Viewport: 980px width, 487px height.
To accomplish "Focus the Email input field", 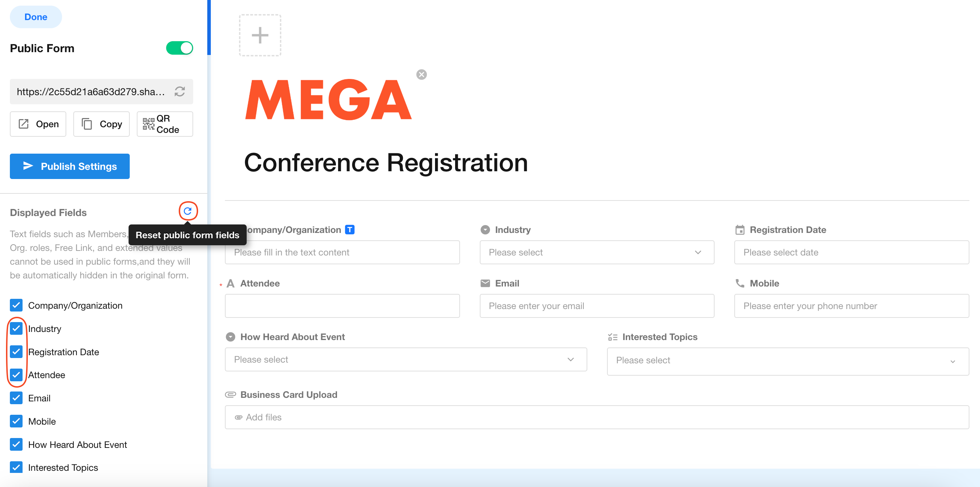I will click(x=596, y=306).
